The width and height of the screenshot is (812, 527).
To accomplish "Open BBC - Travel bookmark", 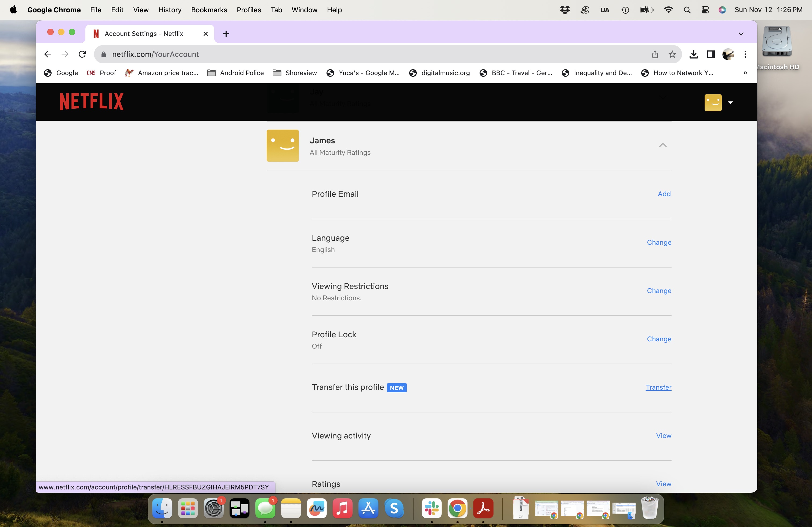I will [516, 73].
